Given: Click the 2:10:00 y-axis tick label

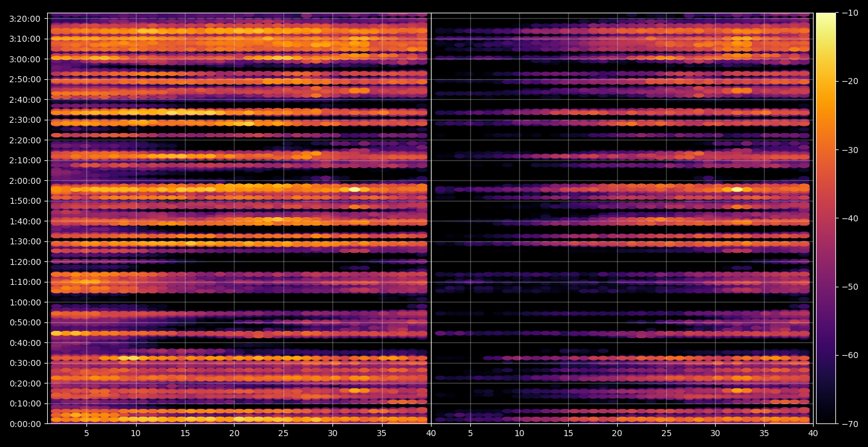Looking at the screenshot, I should (x=25, y=160).
